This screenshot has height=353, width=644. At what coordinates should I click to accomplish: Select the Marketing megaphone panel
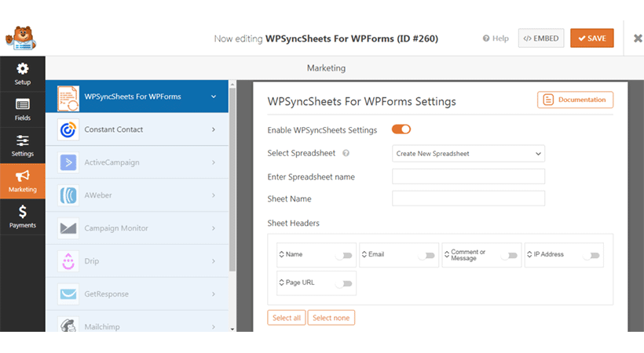pos(23,181)
